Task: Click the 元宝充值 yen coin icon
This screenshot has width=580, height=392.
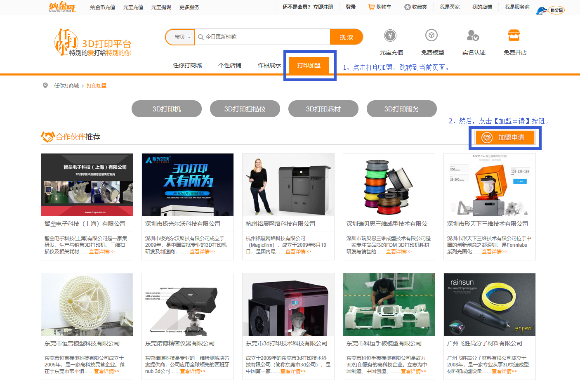Action: [390, 36]
